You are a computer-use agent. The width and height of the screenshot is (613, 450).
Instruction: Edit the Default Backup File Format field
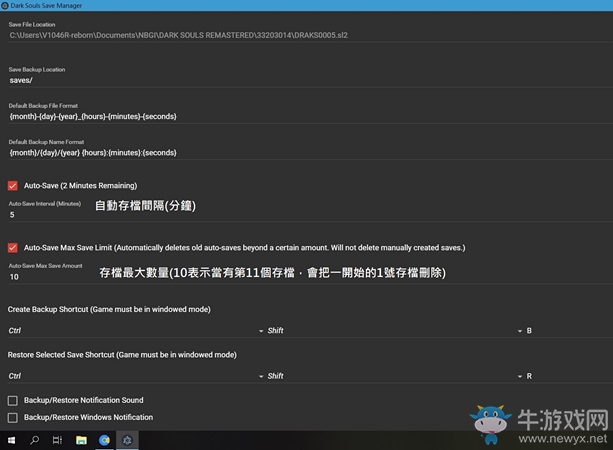[310, 117]
